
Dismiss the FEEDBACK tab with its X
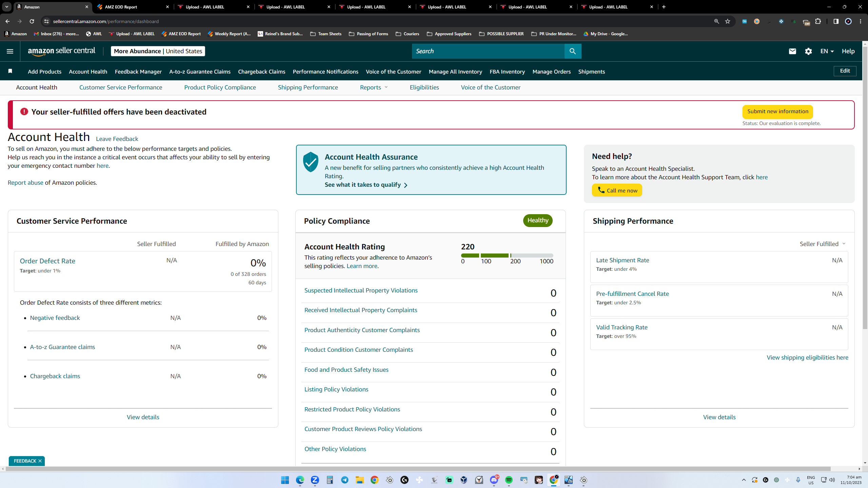tap(40, 461)
